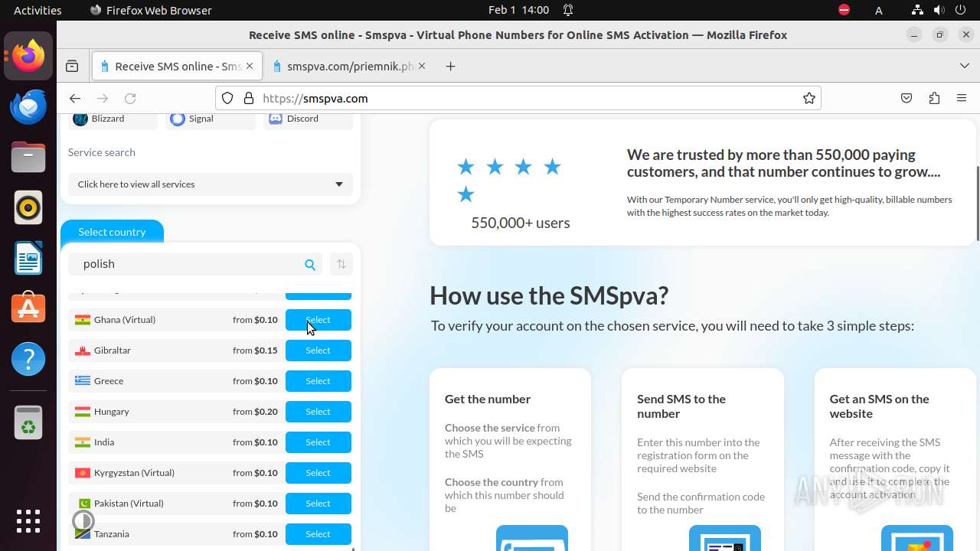Viewport: 980px width, 551px height.
Task: Click the Service search label
Action: coord(102,152)
